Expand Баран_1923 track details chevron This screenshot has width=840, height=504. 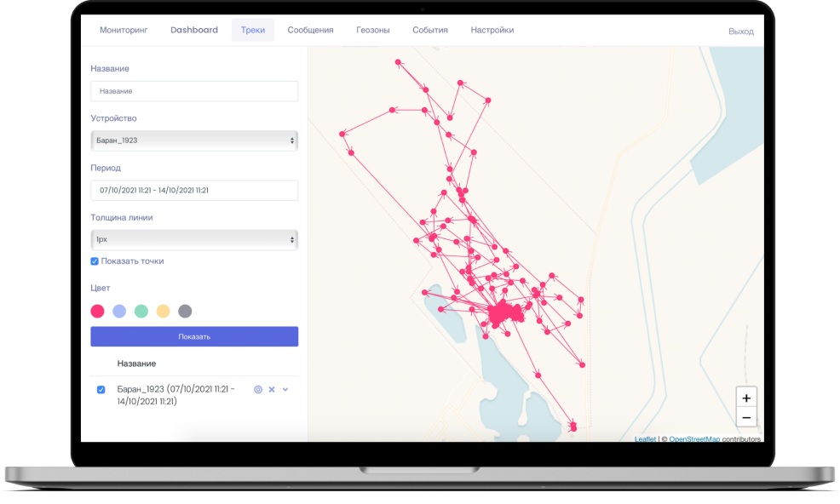pos(285,389)
